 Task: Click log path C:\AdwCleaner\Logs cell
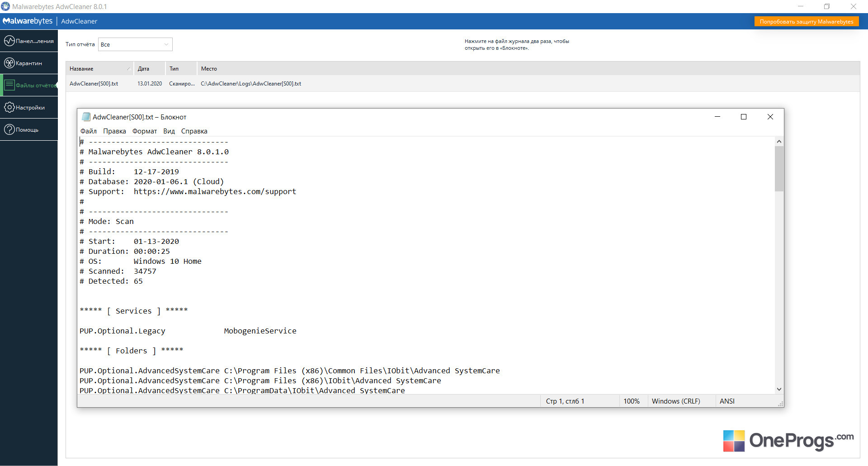[x=251, y=84]
